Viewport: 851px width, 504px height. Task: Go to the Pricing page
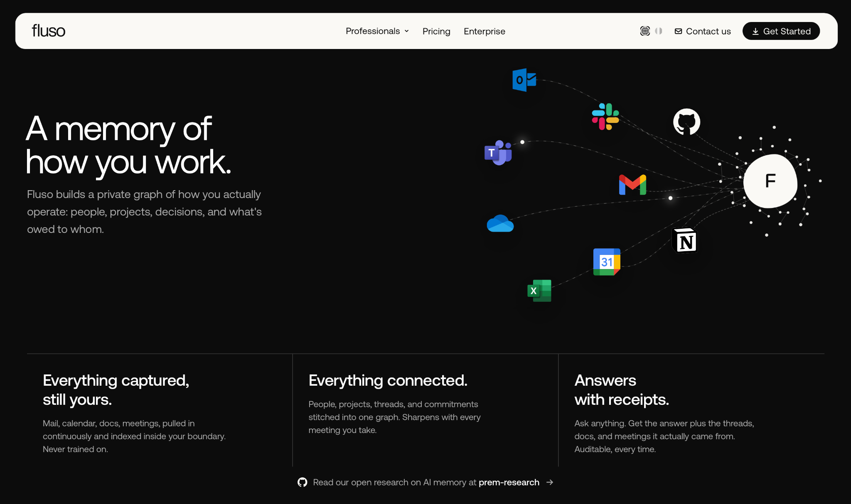(436, 31)
